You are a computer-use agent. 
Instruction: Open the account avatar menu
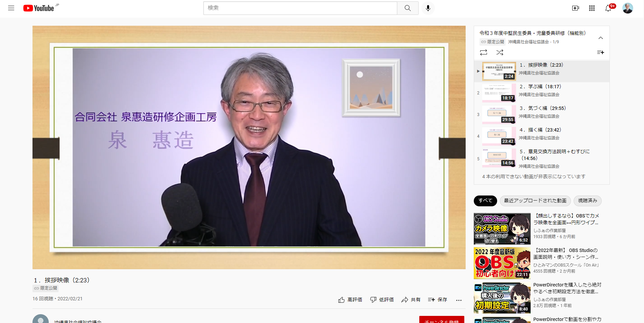627,8
